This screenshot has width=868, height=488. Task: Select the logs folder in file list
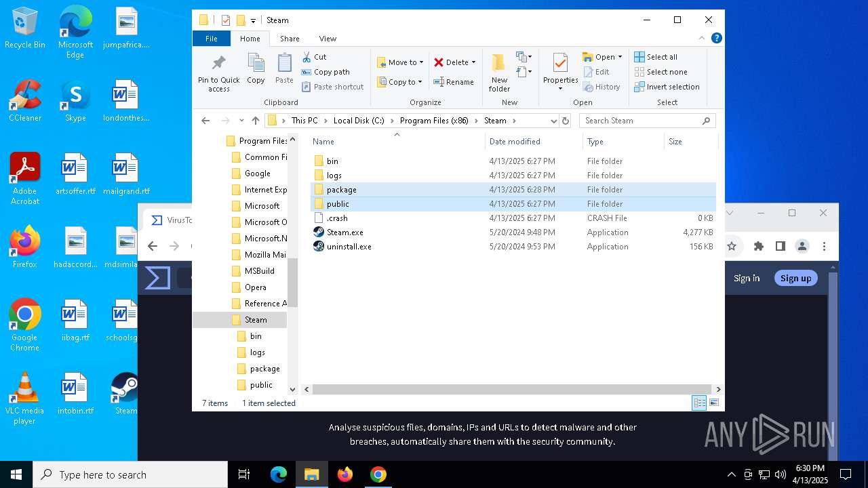(513, 176)
